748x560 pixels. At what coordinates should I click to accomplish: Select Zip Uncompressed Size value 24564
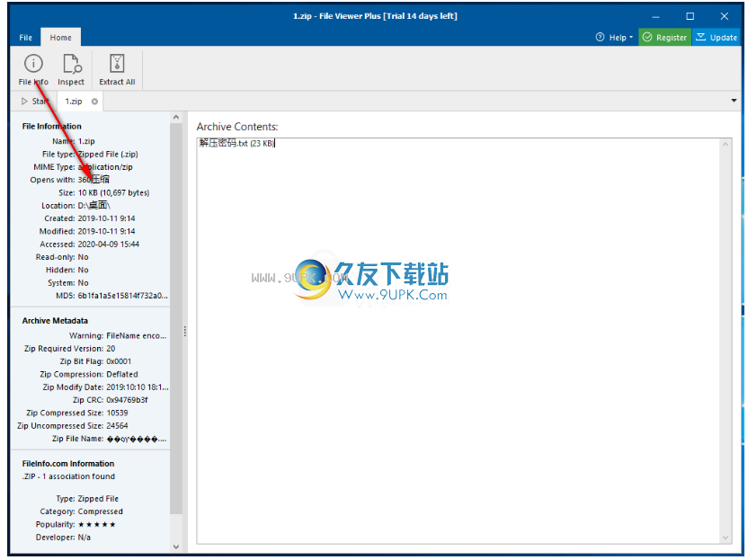pyautogui.click(x=117, y=426)
